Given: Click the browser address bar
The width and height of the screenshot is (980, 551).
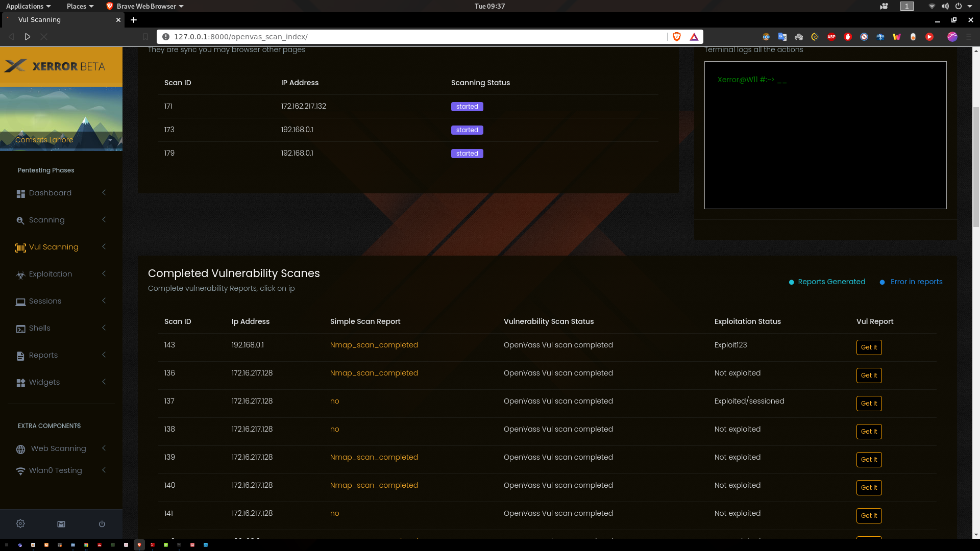Looking at the screenshot, I should [x=408, y=37].
